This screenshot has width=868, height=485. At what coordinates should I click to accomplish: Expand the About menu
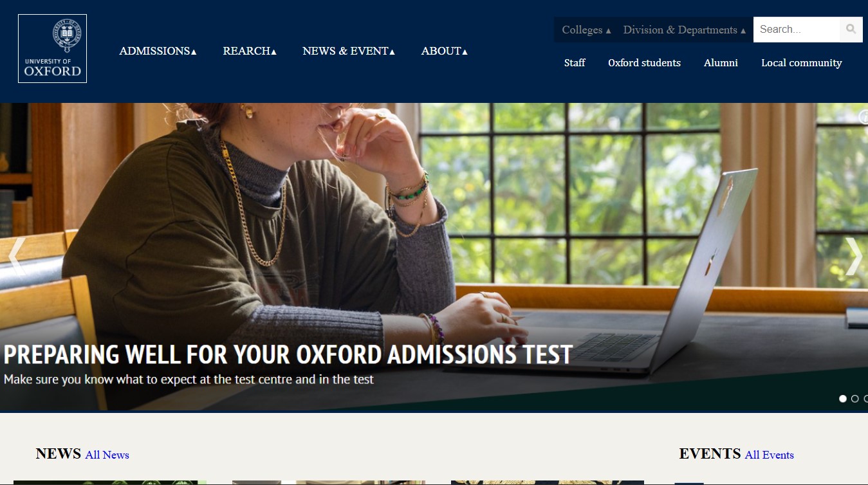click(445, 51)
